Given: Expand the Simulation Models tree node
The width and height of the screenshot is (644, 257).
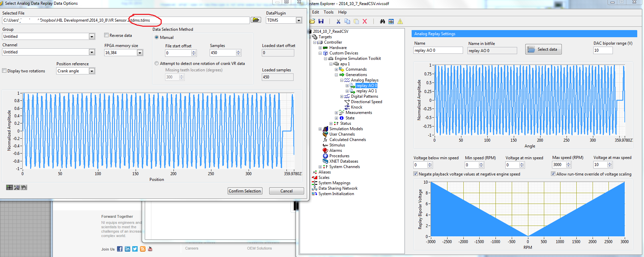Looking at the screenshot, I should pos(320,129).
